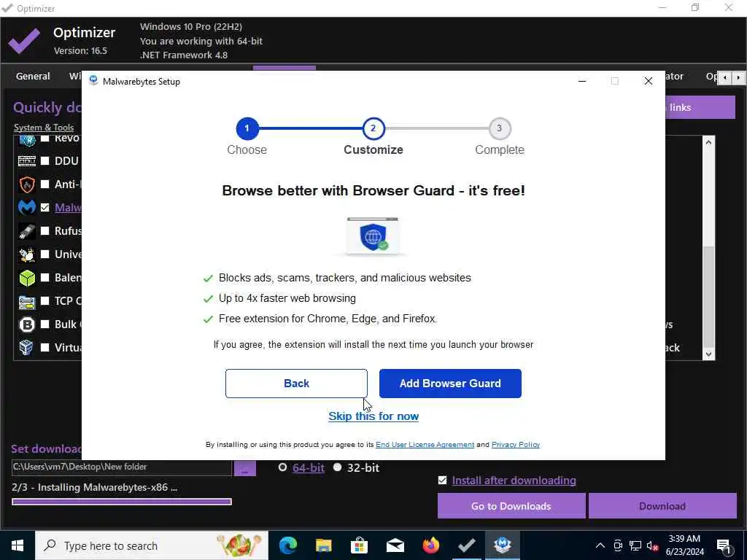747x560 pixels.
Task: Click the Download button in Optimizer
Action: 662,506
